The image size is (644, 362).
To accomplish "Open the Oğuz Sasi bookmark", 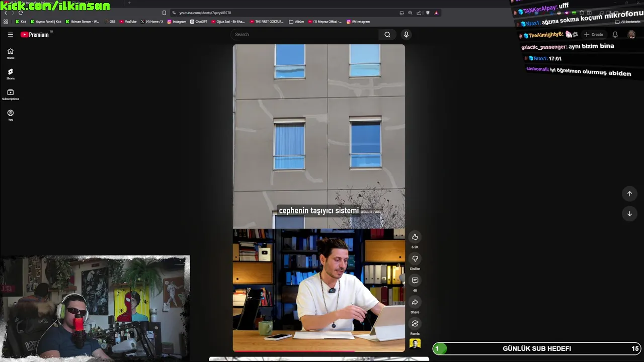I will coord(228,22).
